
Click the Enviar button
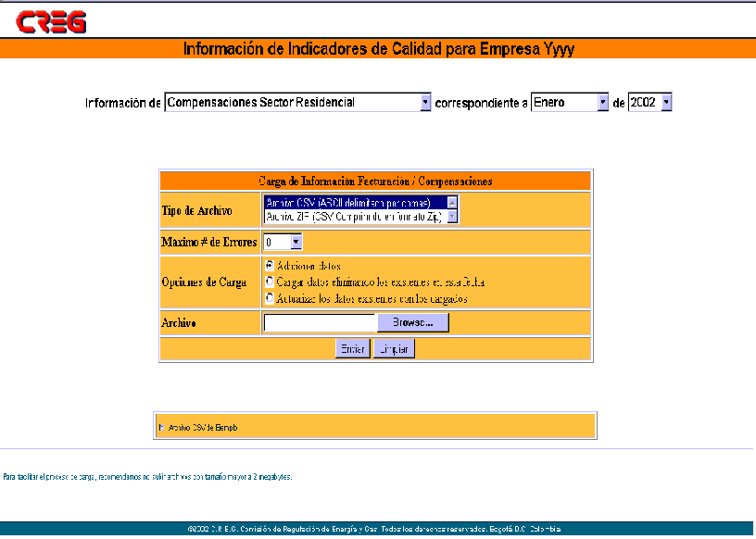(x=352, y=349)
